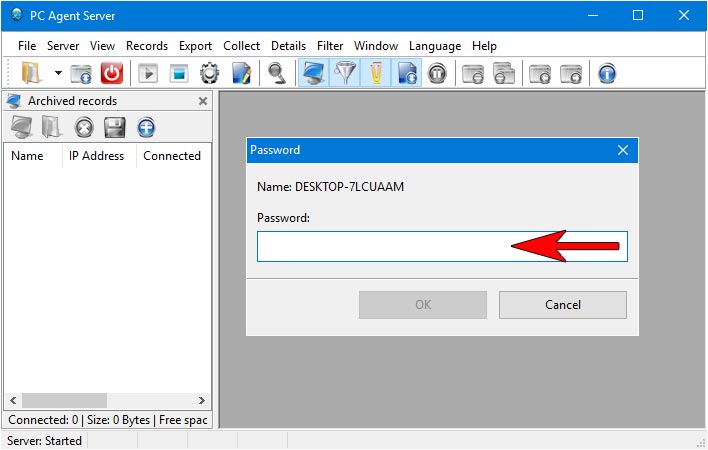Open the Filter menu
Image resolution: width=708 pixels, height=450 pixels.
point(330,46)
